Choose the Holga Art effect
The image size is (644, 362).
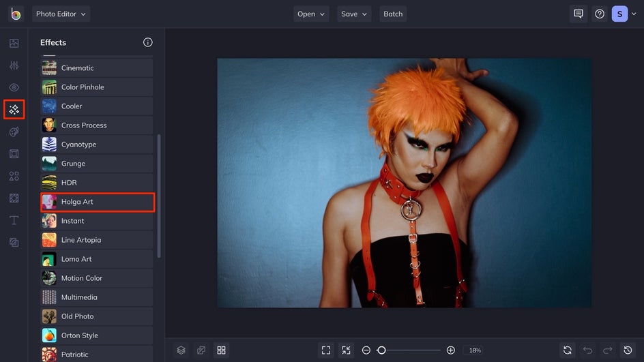tap(98, 202)
